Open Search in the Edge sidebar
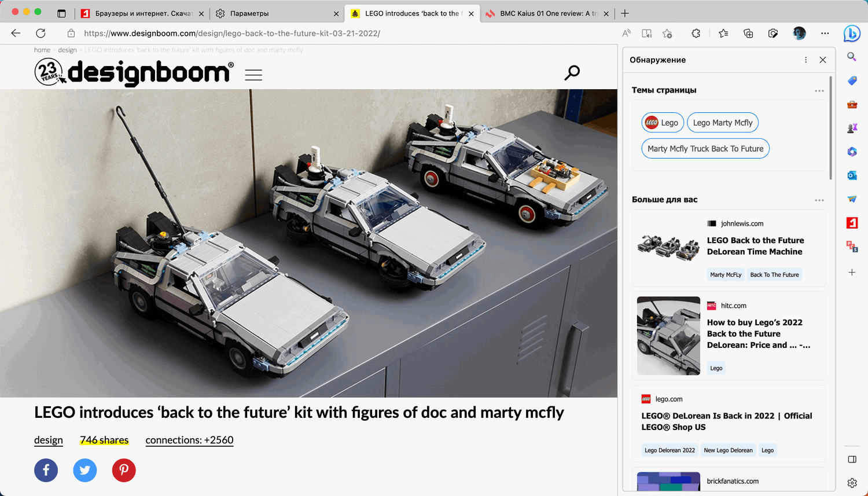Viewport: 868px width, 496px height. [x=852, y=57]
